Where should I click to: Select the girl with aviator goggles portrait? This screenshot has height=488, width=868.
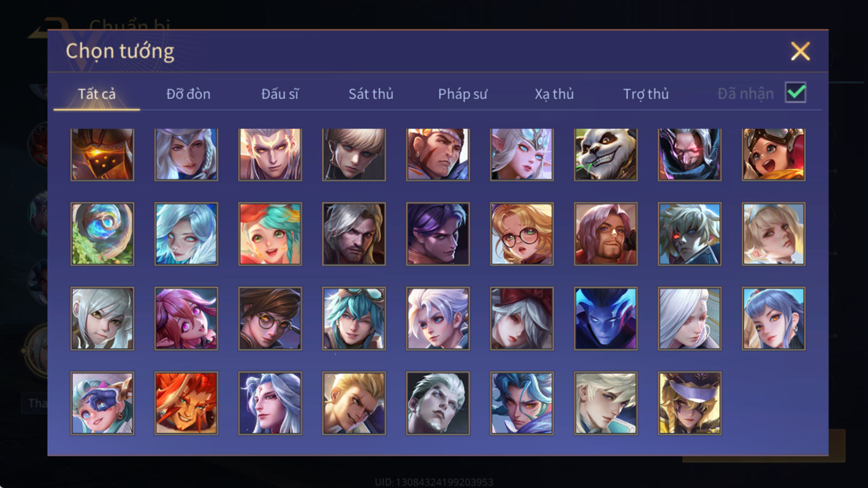click(774, 155)
